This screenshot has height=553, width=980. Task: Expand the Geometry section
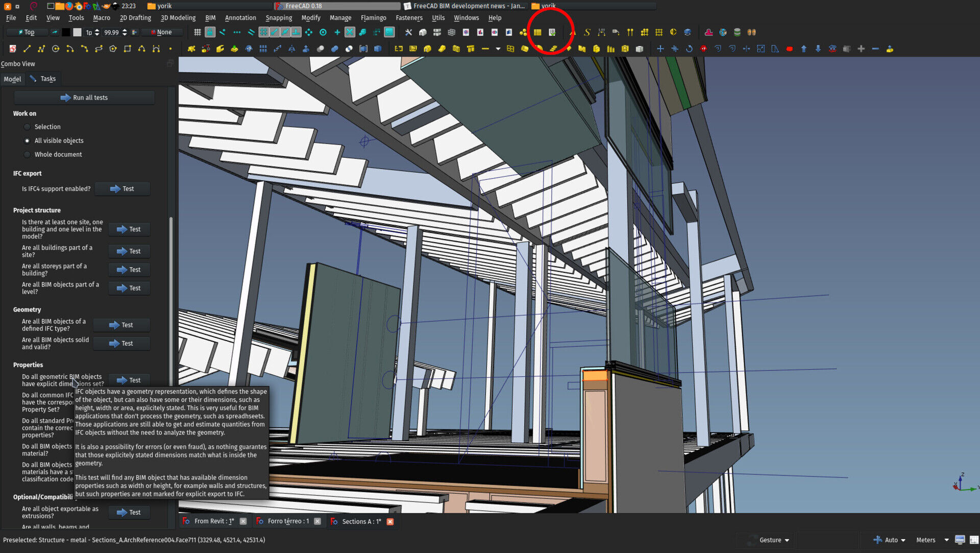pyautogui.click(x=28, y=309)
